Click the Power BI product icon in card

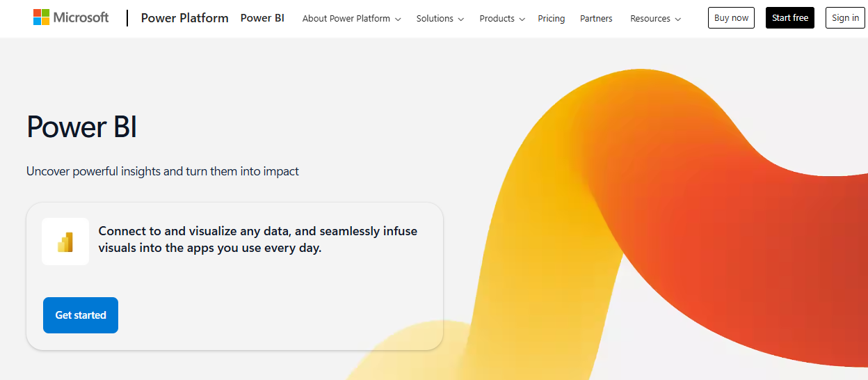tap(65, 242)
